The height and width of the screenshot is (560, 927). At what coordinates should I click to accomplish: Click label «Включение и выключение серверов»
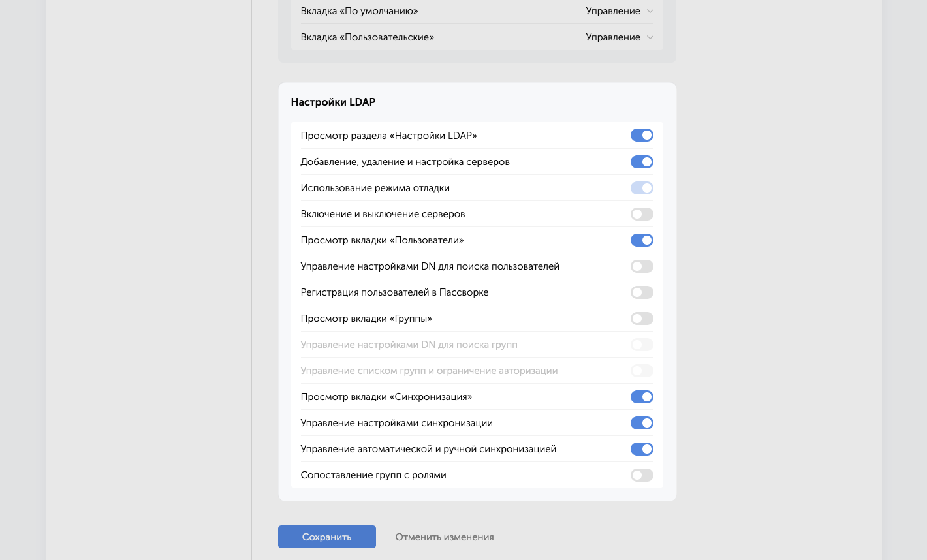[x=383, y=214]
